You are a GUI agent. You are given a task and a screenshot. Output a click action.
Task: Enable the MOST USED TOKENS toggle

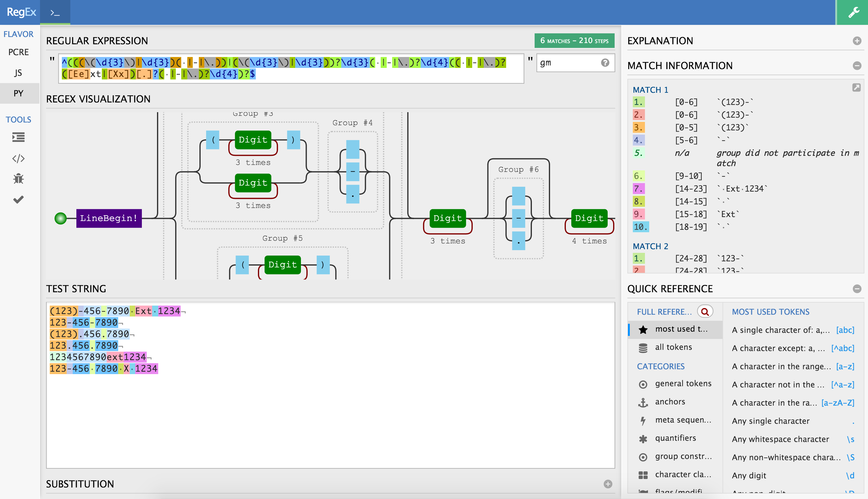pos(771,311)
